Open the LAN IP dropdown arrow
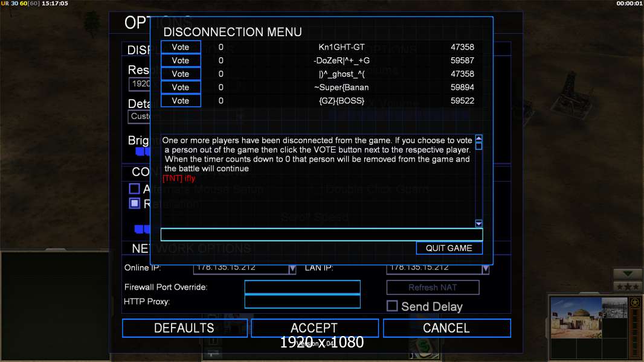 486,269
